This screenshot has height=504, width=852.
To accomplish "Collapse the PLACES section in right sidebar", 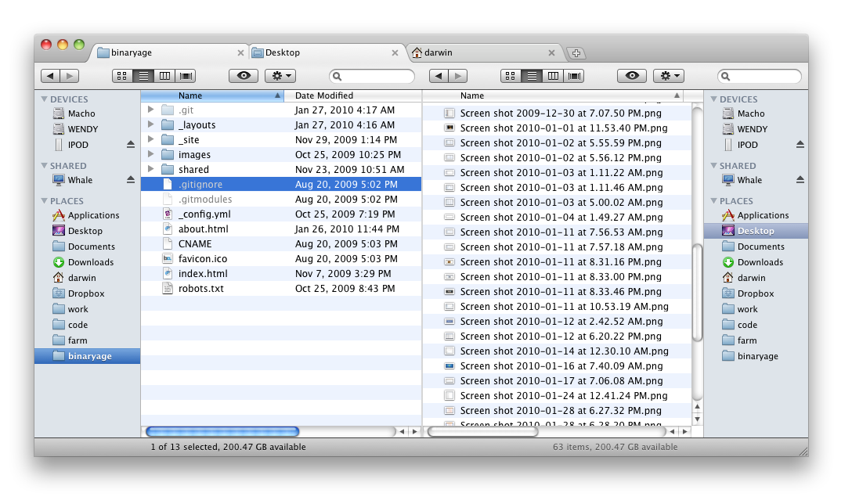I will 713,201.
